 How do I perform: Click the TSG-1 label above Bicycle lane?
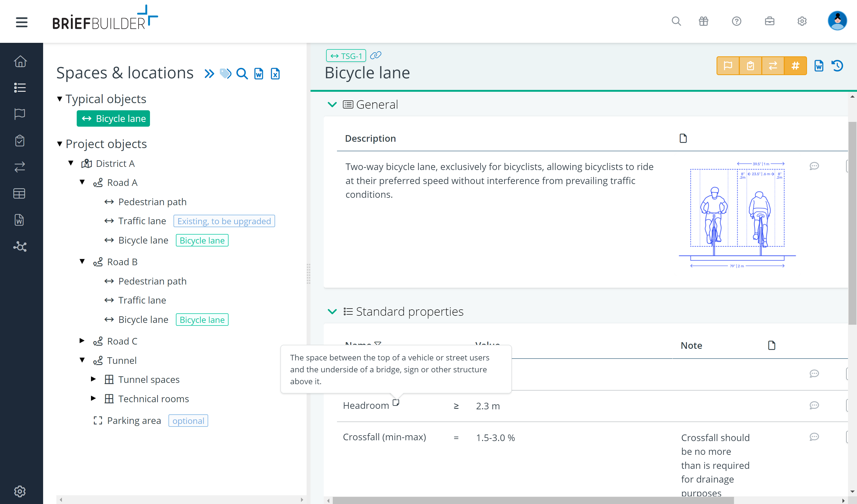tap(346, 56)
